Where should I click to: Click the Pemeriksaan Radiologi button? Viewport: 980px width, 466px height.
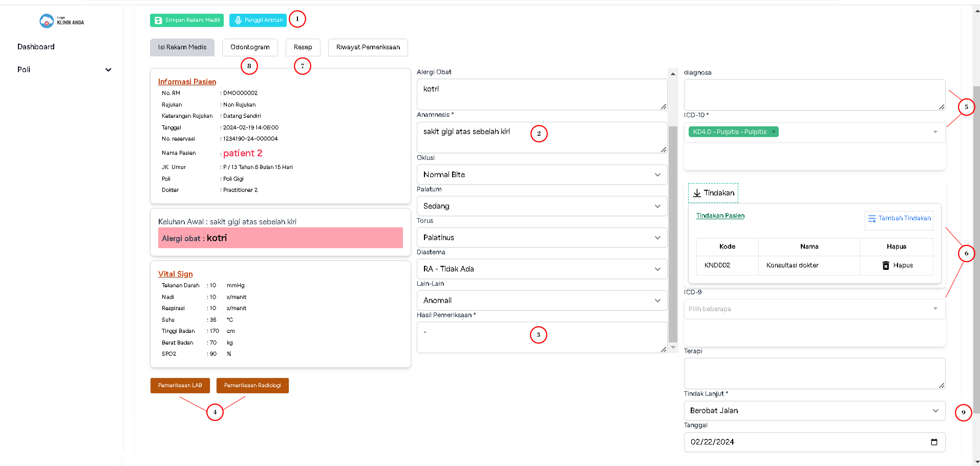(x=252, y=386)
